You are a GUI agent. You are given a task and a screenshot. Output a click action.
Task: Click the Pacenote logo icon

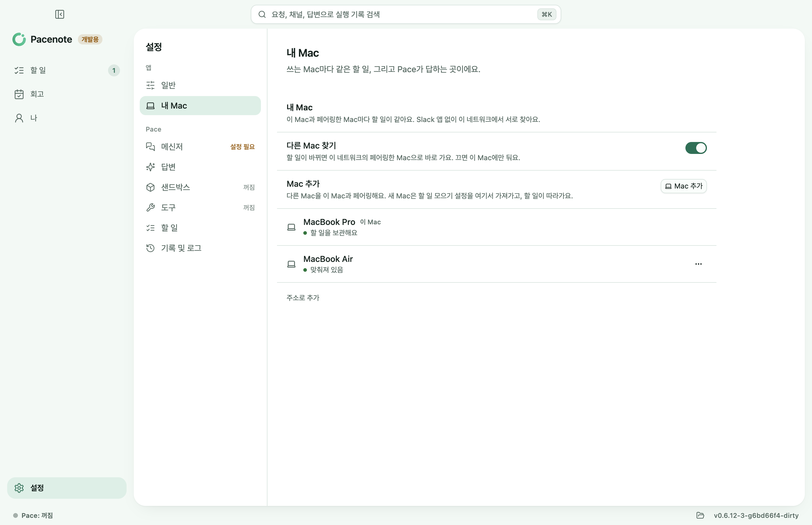click(x=19, y=40)
